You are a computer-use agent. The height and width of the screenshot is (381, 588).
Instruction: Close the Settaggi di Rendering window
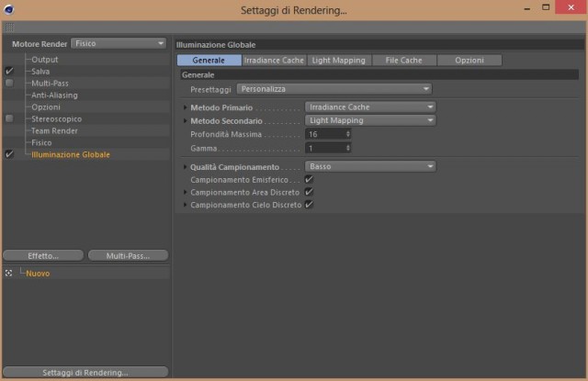coord(571,7)
